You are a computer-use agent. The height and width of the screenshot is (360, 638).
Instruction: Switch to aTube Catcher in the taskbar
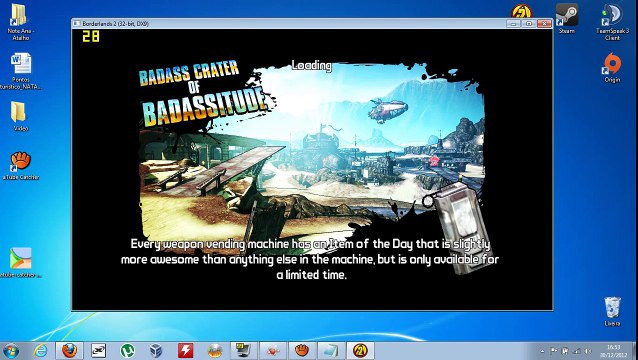pos(302,350)
